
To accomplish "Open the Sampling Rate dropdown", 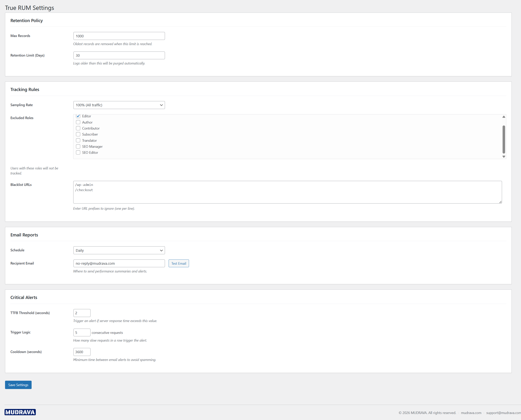I will pos(119,105).
